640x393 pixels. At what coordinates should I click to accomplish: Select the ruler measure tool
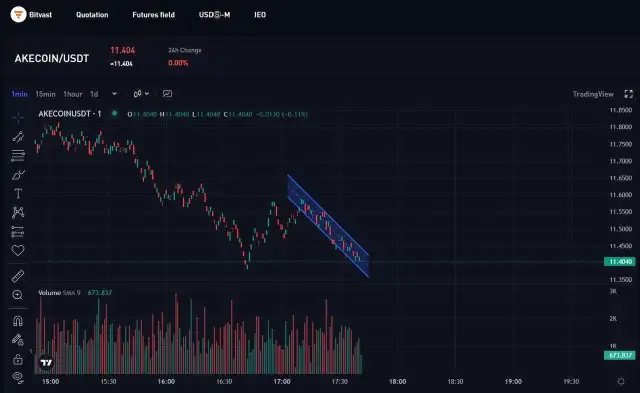coord(18,276)
